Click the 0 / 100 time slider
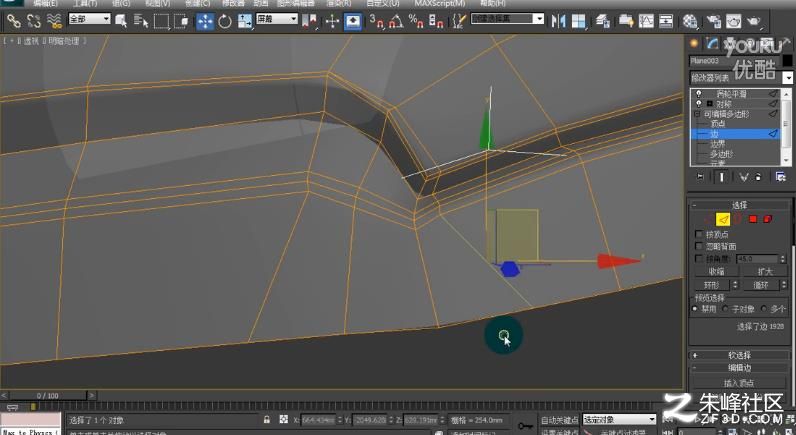796x435 pixels. pos(47,395)
